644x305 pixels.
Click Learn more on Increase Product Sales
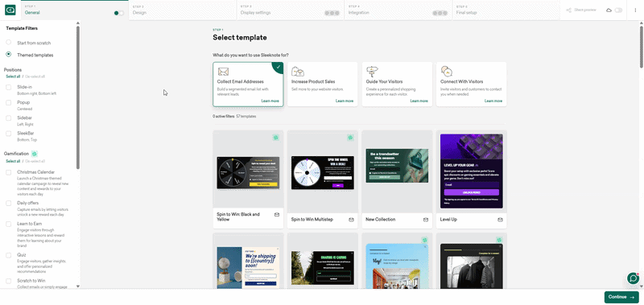point(345,101)
